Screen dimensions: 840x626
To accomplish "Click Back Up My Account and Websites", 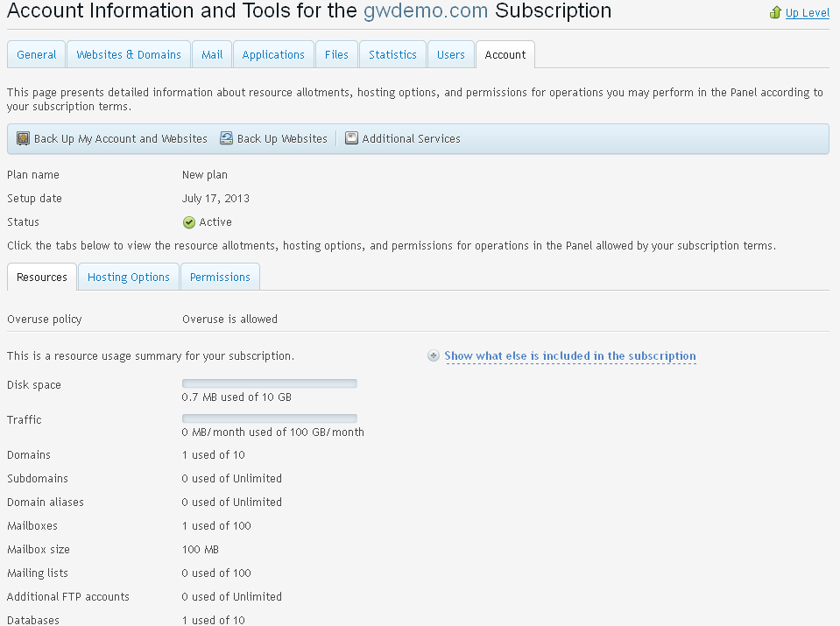I will (121, 138).
